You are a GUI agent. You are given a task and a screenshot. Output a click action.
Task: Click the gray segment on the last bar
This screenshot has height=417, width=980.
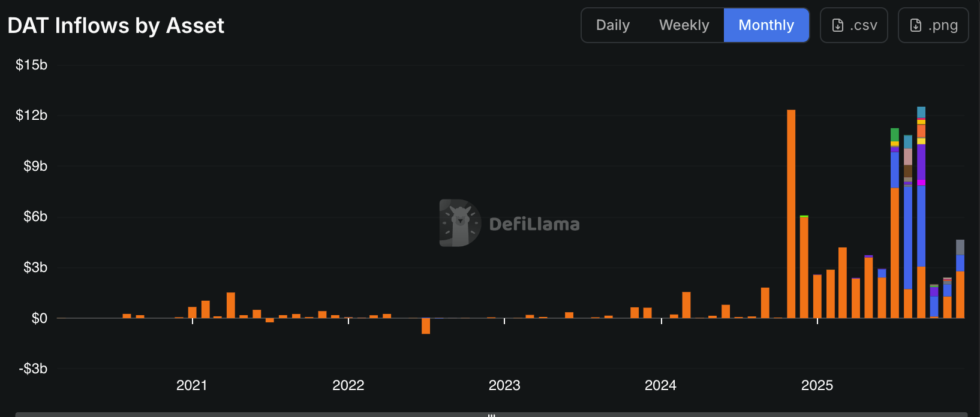[960, 247]
